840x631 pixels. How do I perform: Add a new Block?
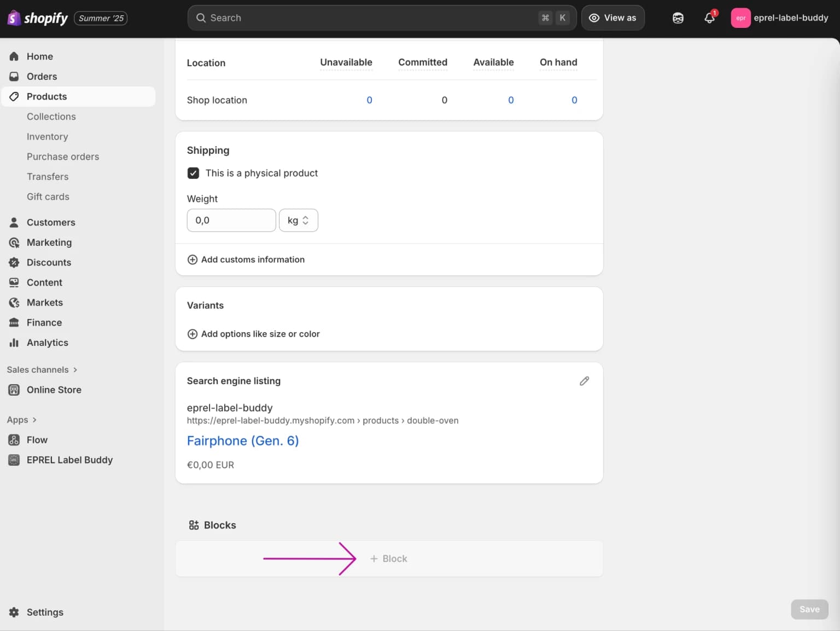pos(389,558)
